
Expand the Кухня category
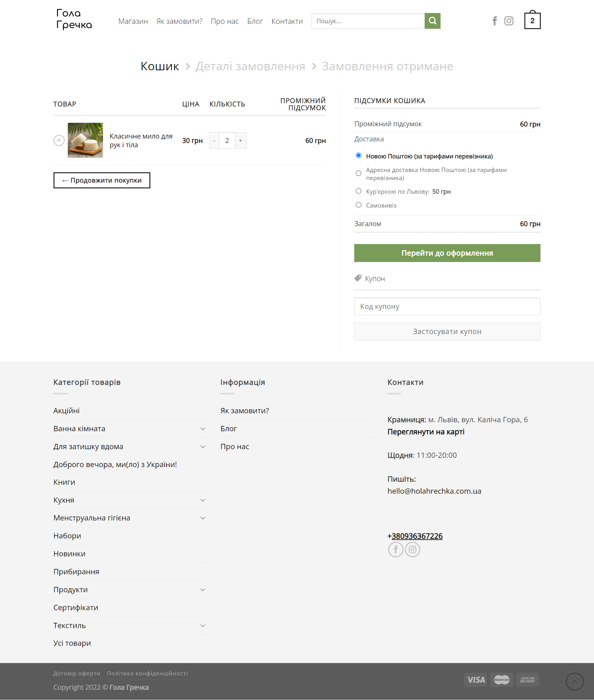[x=203, y=500]
